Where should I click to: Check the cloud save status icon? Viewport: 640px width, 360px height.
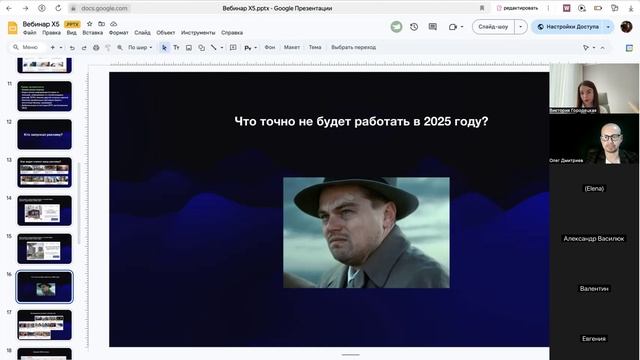[x=113, y=24]
